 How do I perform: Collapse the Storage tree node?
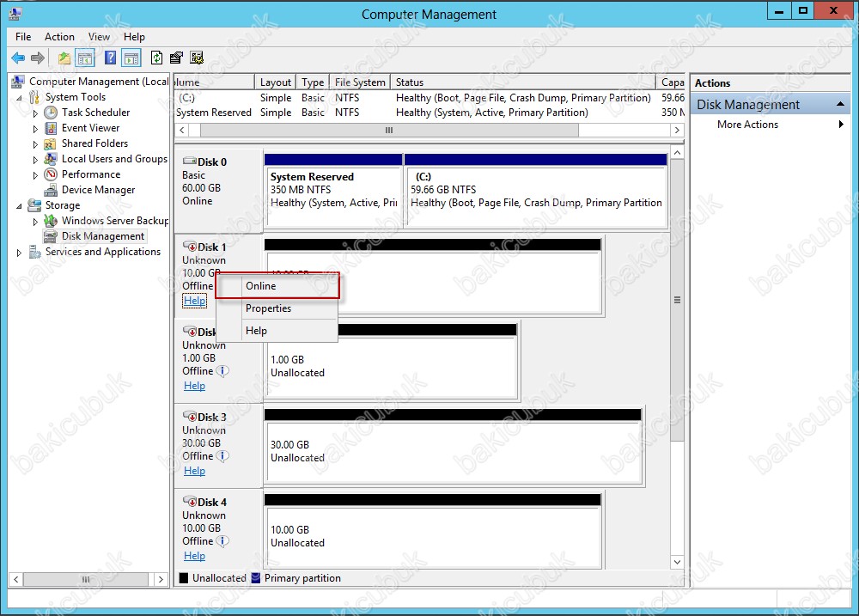pos(19,206)
